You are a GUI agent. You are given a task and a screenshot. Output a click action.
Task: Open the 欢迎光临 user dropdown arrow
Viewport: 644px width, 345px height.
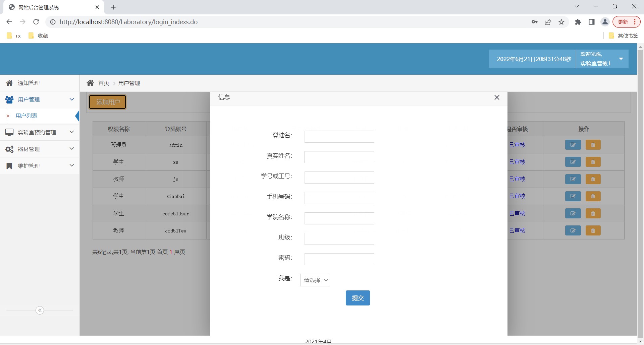tap(621, 59)
